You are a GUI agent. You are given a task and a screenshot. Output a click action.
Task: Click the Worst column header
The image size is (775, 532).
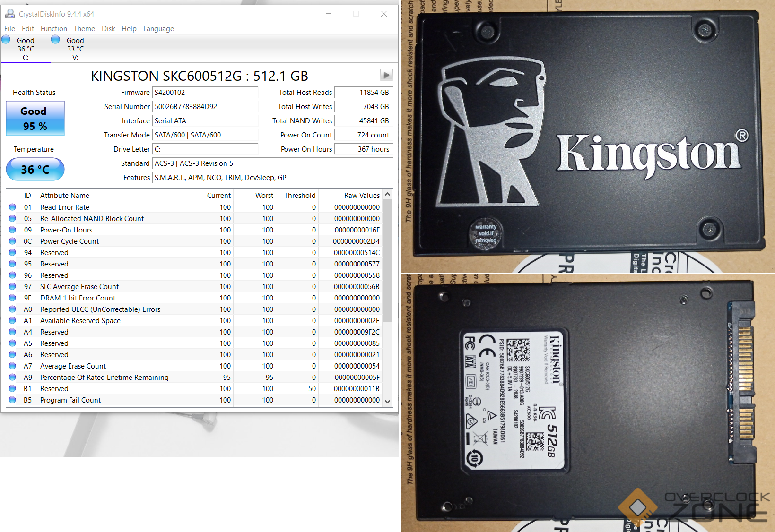(264, 196)
